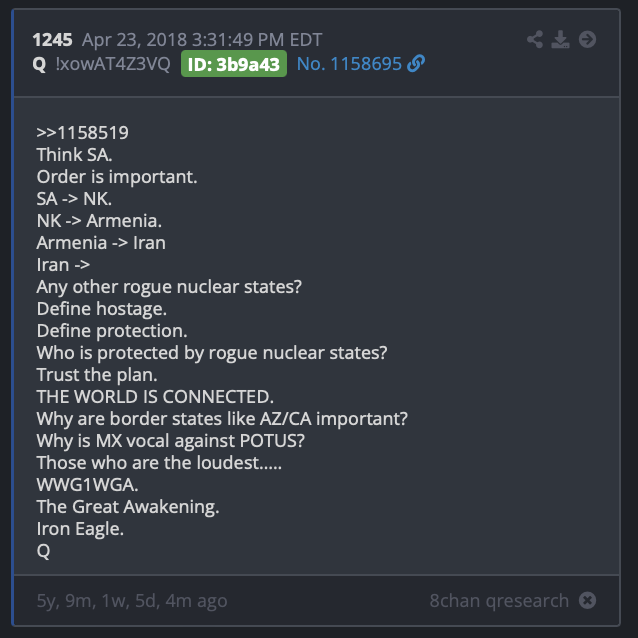Click the tripcode !xowAT4Z3VQ
This screenshot has height=638, width=638.
click(113, 64)
